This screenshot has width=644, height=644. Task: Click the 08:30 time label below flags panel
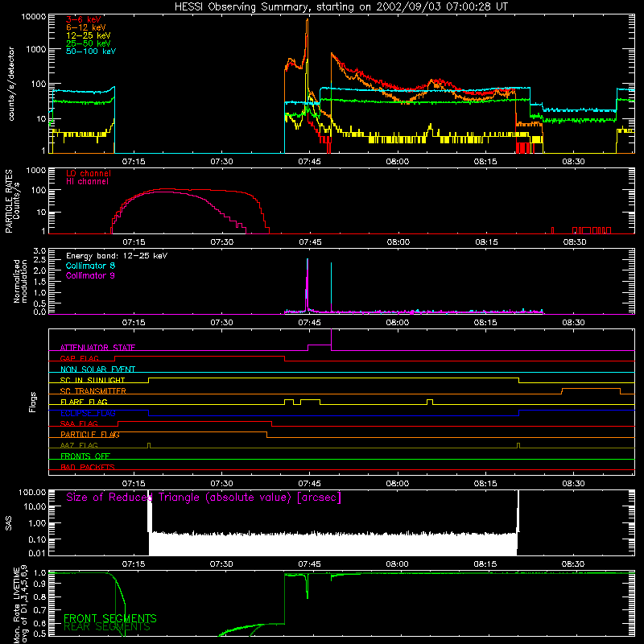point(573,484)
